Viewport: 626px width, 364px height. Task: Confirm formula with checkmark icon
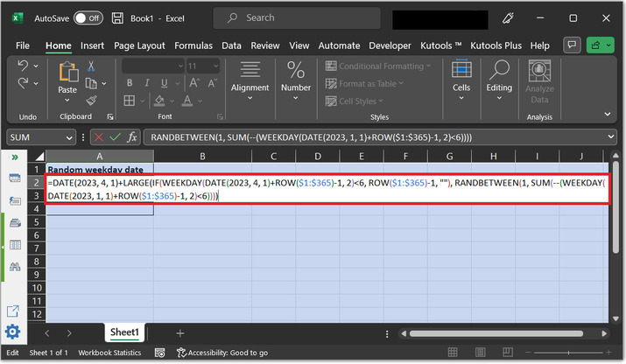pyautogui.click(x=116, y=137)
